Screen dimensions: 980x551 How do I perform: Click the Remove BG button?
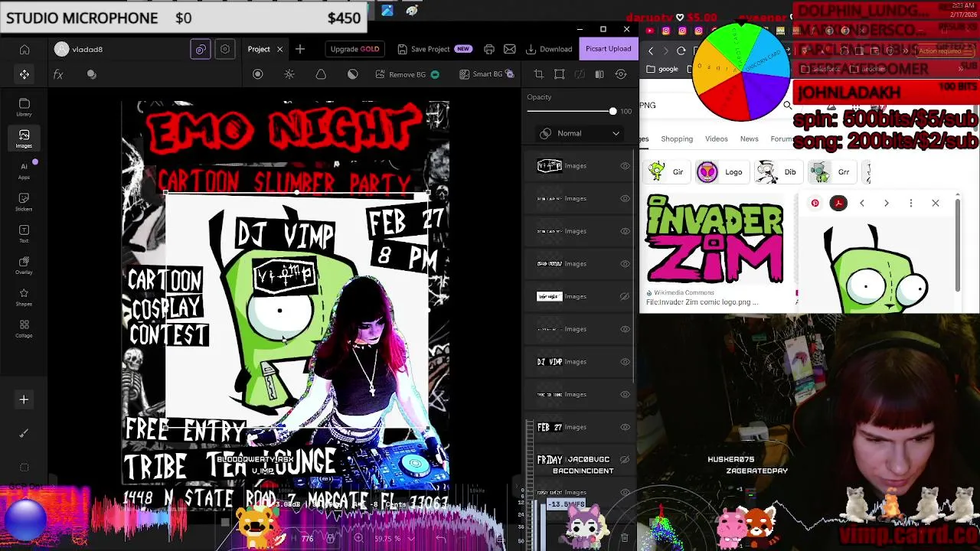pyautogui.click(x=407, y=74)
